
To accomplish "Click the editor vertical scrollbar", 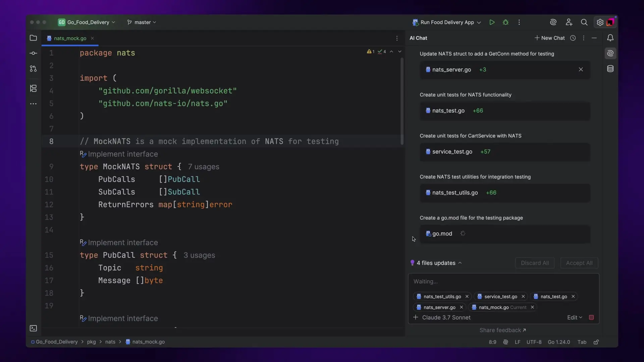I will (x=402, y=101).
